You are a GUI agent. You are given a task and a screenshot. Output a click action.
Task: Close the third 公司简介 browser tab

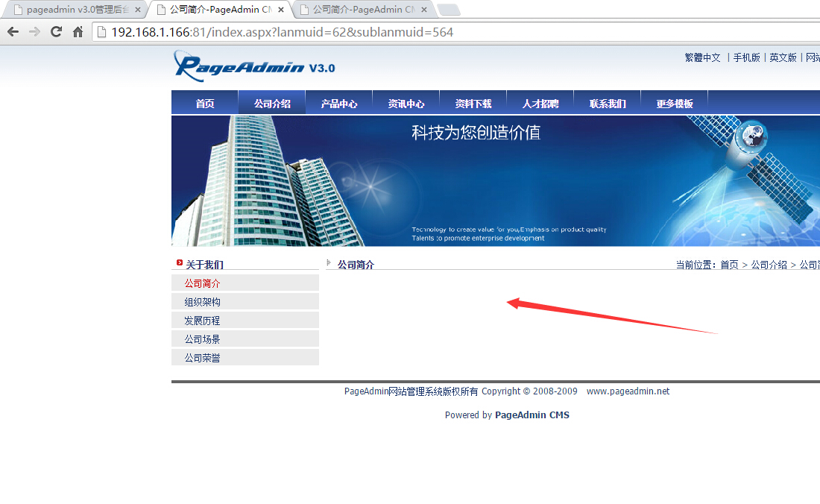424,10
